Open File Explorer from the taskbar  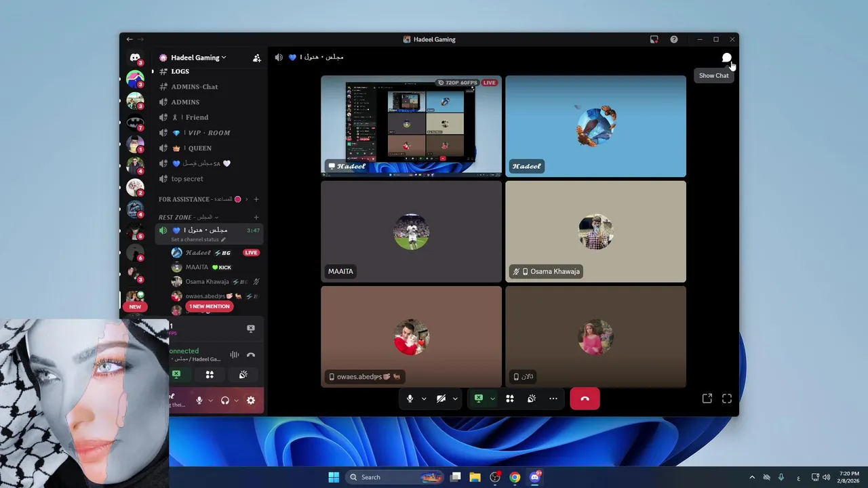(x=475, y=477)
